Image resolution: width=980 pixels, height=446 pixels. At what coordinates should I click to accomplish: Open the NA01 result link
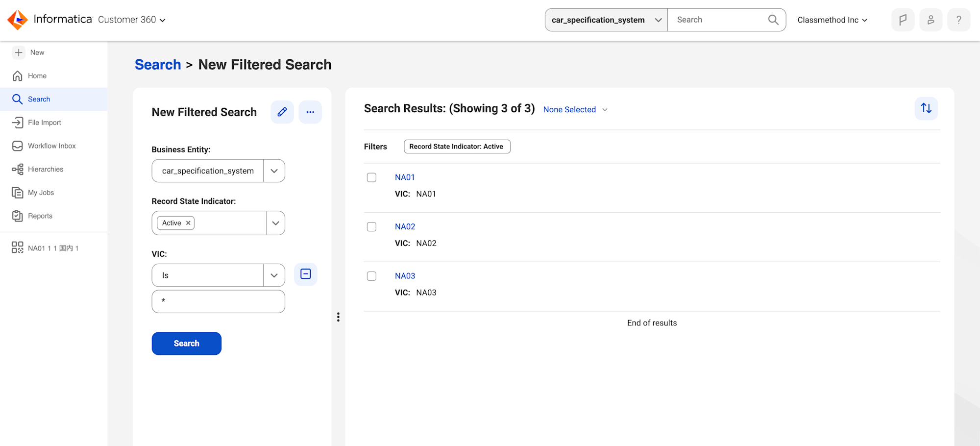(405, 177)
